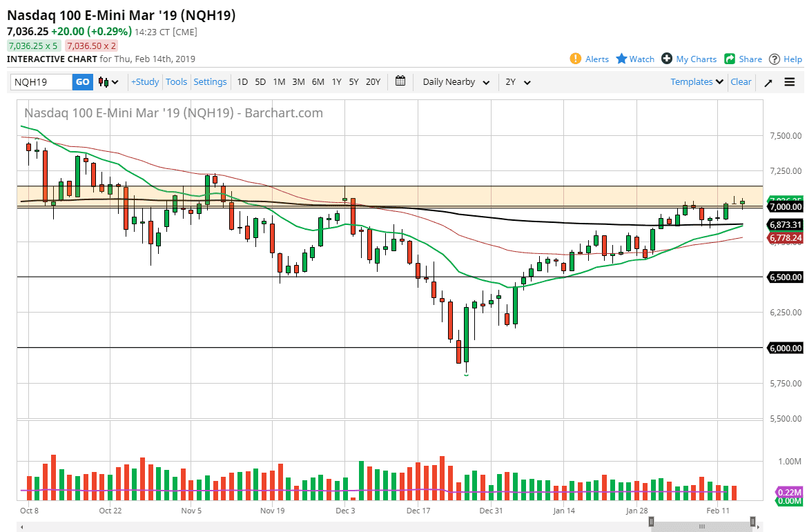Screen dimensions: 807x532
Task: Select the 7,036.25 x 5 bid quote toggle
Action: click(x=33, y=45)
